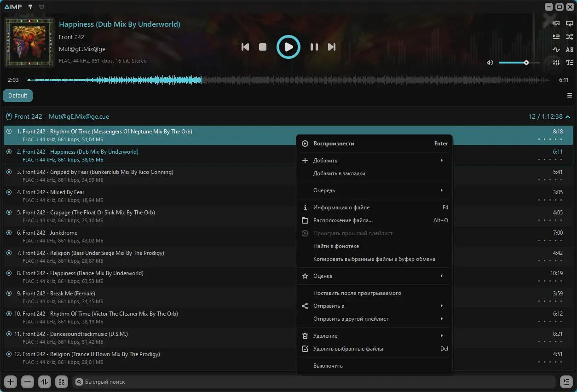
Task: Toggle shuffle playback mode
Action: (570, 37)
